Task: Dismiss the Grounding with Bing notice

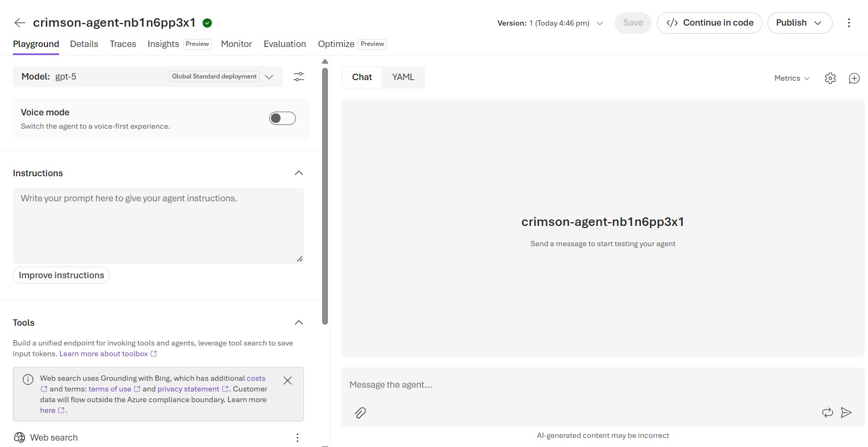Action: tap(287, 381)
